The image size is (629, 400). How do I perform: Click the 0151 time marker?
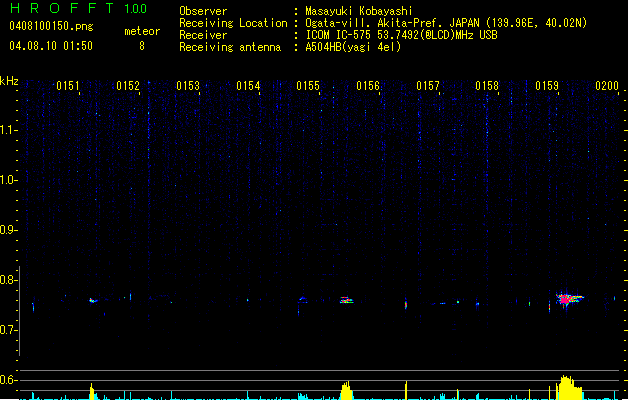(x=68, y=86)
